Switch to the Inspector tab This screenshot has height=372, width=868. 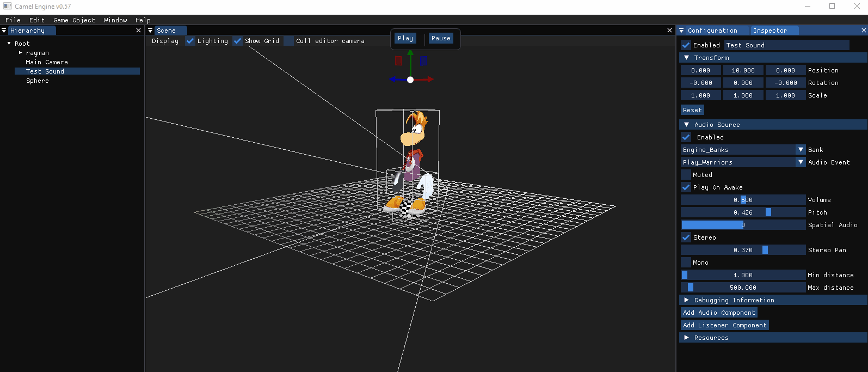tap(769, 31)
